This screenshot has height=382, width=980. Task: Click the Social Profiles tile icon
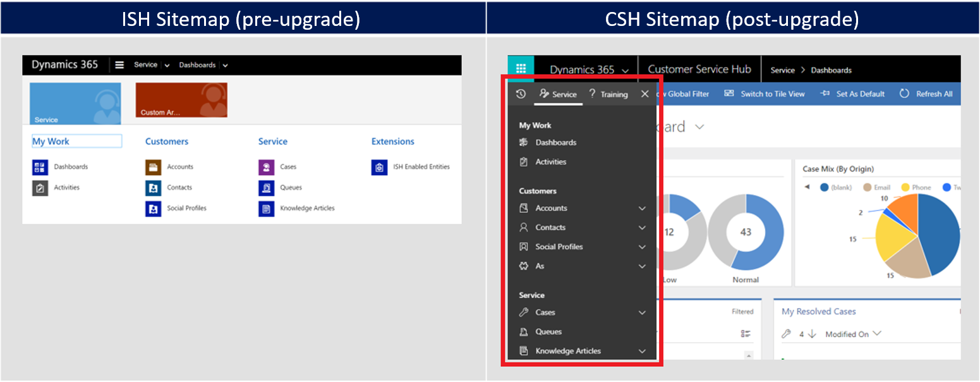click(x=154, y=209)
